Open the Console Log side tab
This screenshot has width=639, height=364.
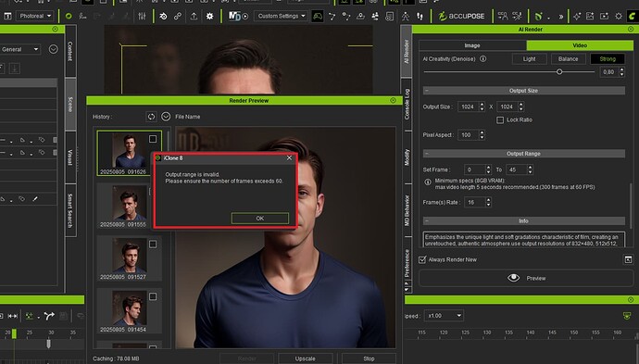(407, 104)
